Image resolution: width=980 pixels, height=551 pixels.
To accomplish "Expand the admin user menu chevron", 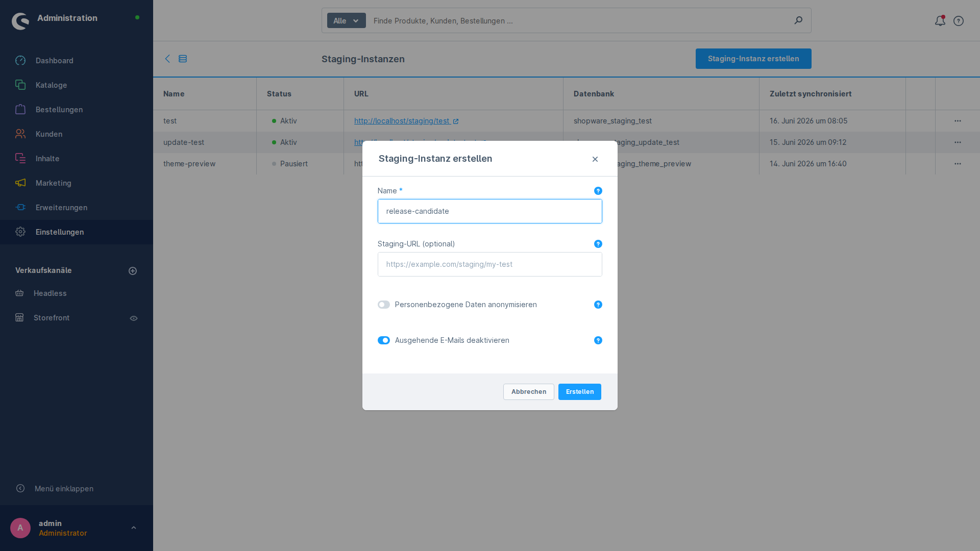I will pyautogui.click(x=134, y=528).
